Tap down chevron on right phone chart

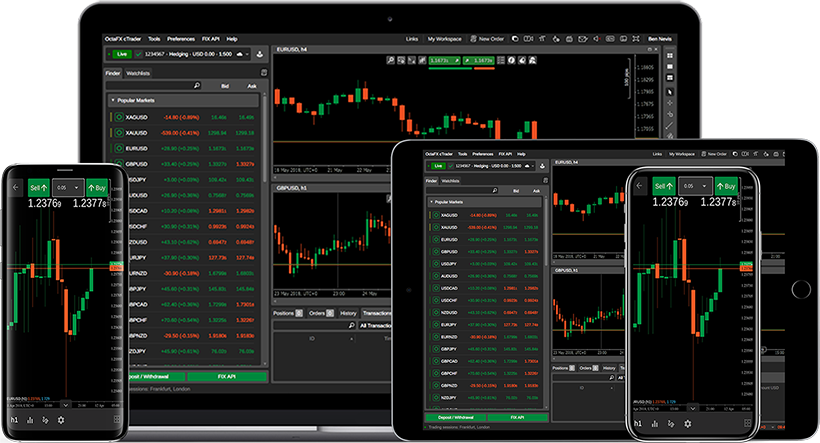click(692, 408)
